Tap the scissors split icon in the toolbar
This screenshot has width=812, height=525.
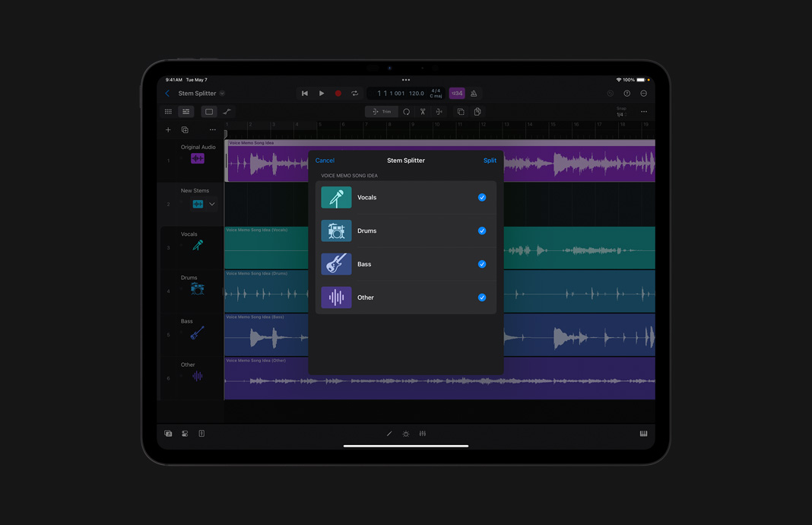click(423, 111)
